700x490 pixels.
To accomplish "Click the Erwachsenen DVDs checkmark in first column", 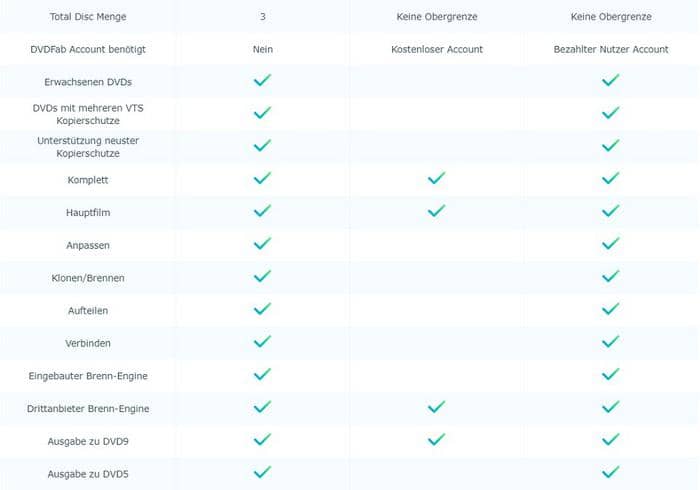I will 262,80.
